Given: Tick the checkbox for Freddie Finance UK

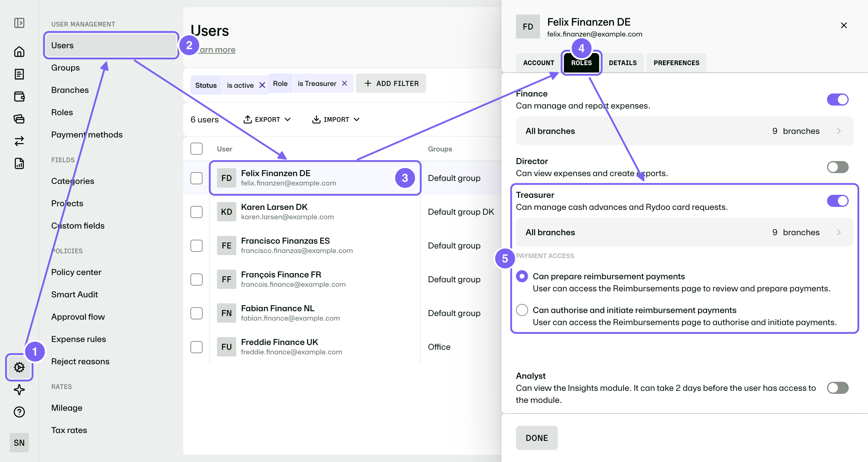Looking at the screenshot, I should coord(197,347).
